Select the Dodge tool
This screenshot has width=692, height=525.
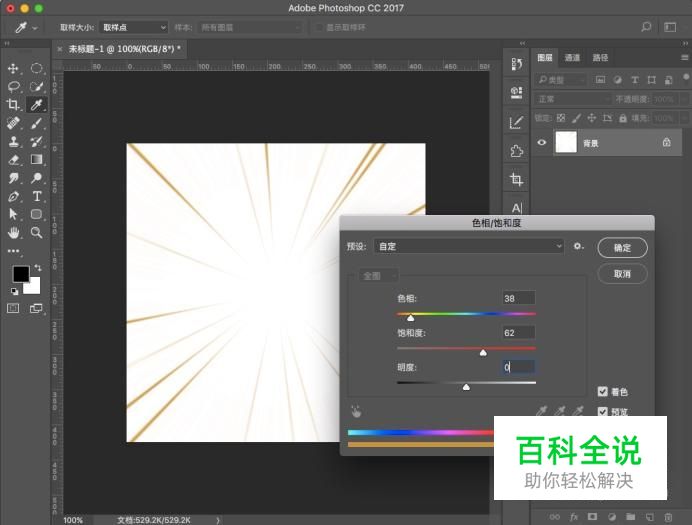pos(37,178)
